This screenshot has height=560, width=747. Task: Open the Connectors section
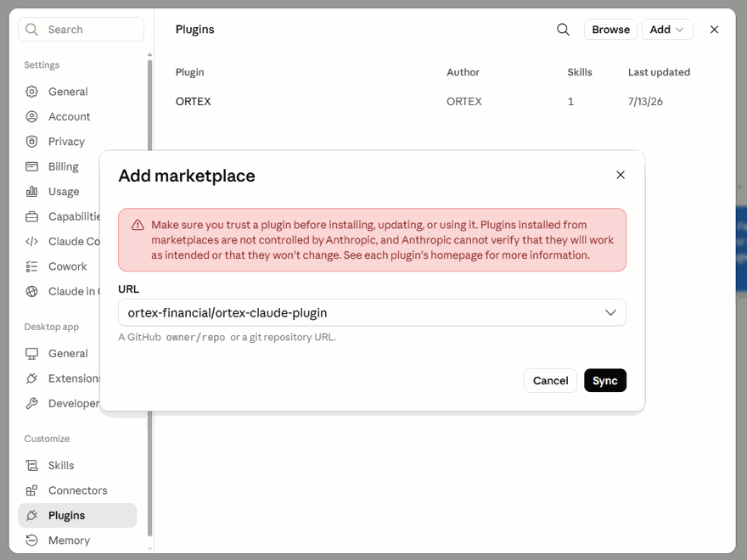77,490
